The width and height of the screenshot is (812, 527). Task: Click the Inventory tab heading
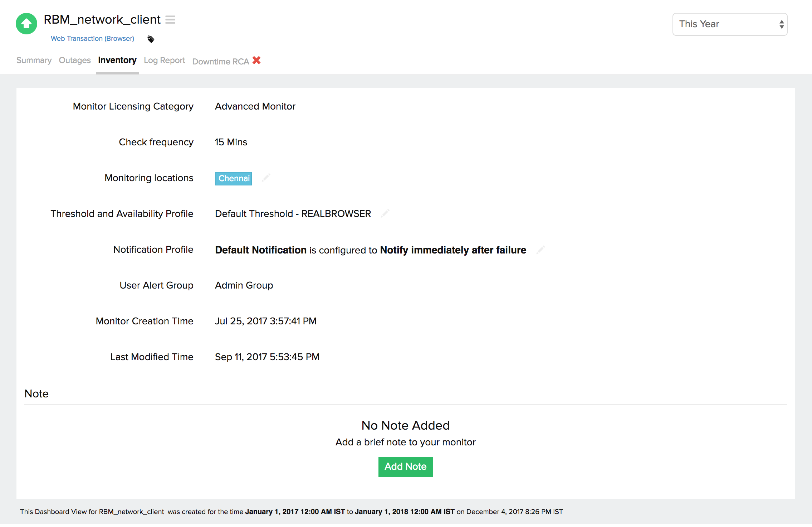tap(117, 60)
